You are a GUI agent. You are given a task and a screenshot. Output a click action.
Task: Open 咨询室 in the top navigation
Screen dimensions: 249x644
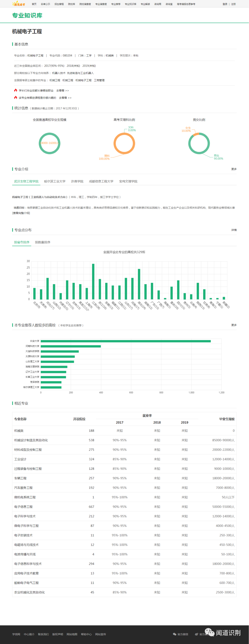coord(169,4)
